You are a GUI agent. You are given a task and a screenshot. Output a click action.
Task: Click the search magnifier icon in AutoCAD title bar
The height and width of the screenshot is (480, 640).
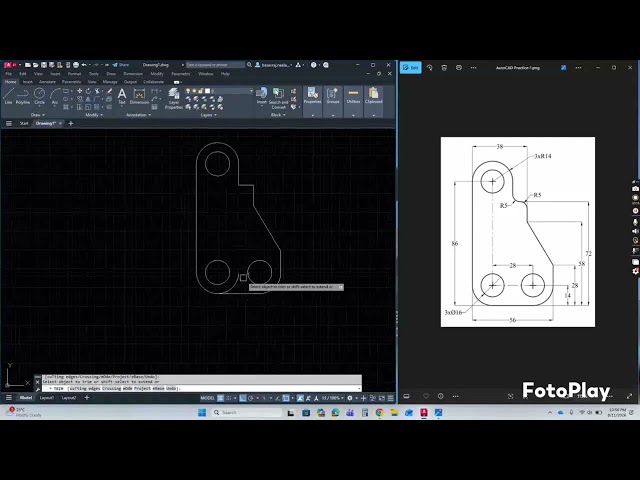click(249, 65)
